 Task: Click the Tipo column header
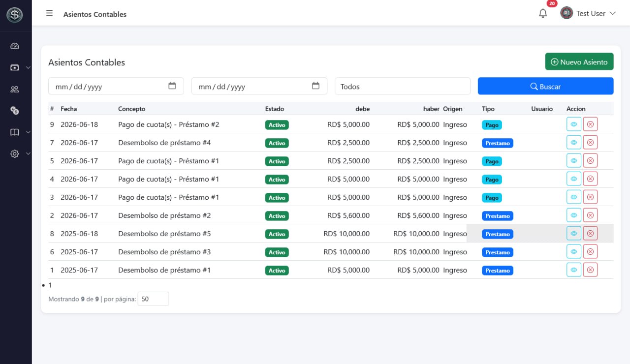488,109
